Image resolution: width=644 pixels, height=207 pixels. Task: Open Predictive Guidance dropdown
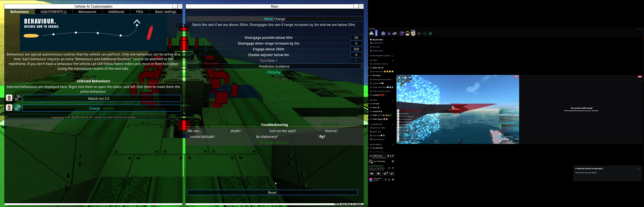tap(274, 67)
